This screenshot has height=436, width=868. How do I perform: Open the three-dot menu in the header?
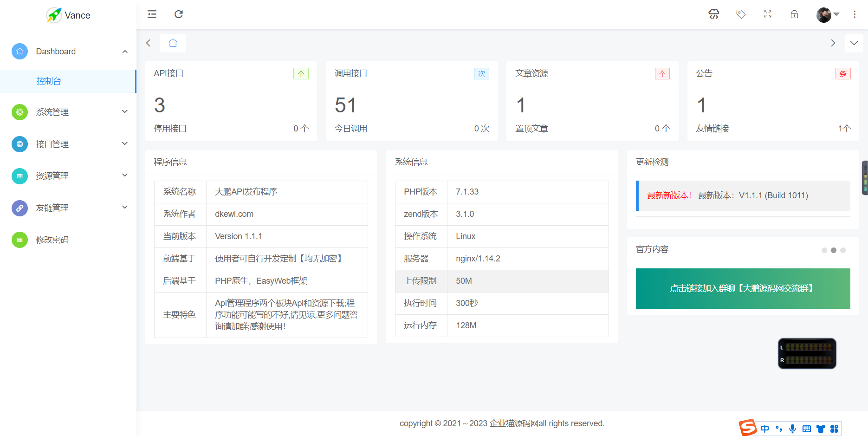click(x=855, y=14)
